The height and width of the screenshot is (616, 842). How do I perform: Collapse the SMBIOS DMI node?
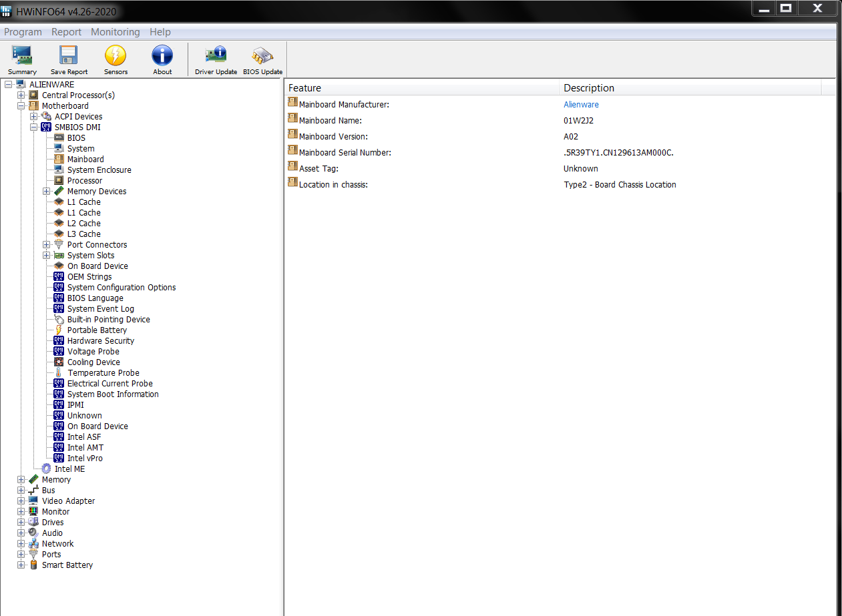click(34, 127)
